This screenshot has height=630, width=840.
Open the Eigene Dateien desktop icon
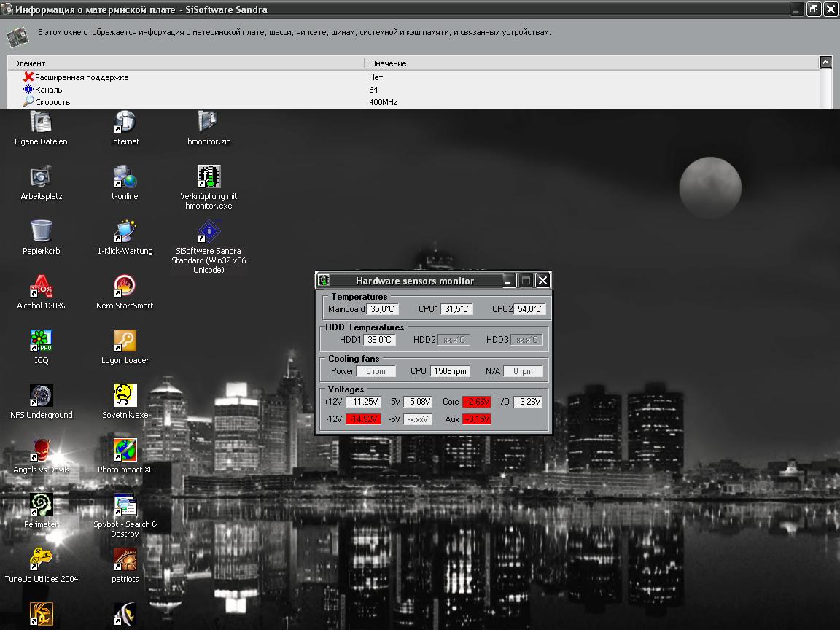(x=41, y=122)
